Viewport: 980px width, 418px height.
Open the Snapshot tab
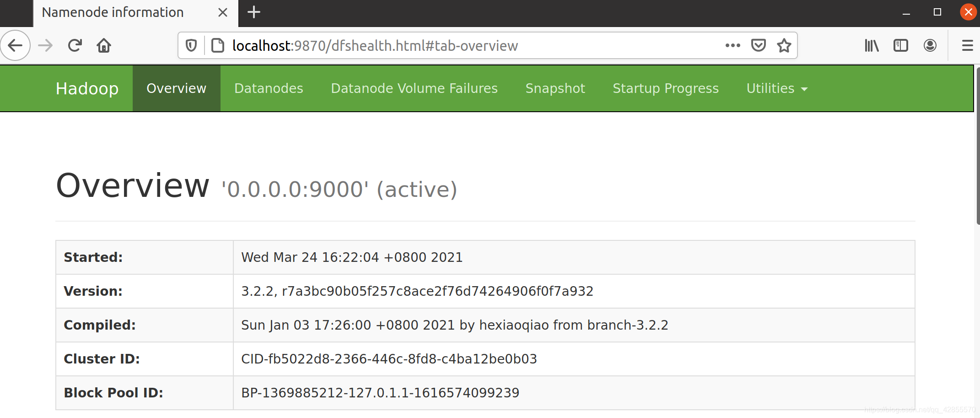[x=555, y=88]
